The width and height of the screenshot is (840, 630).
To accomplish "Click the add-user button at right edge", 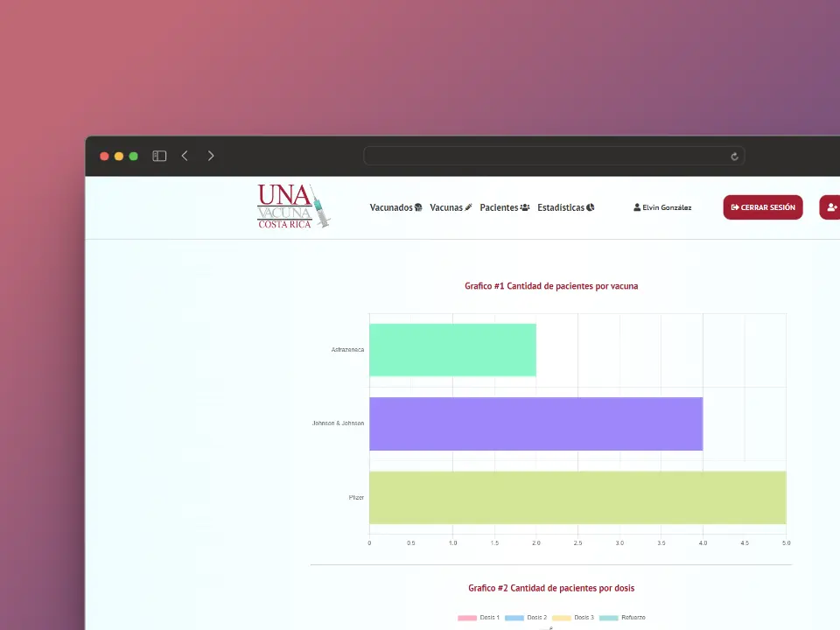I will [830, 207].
